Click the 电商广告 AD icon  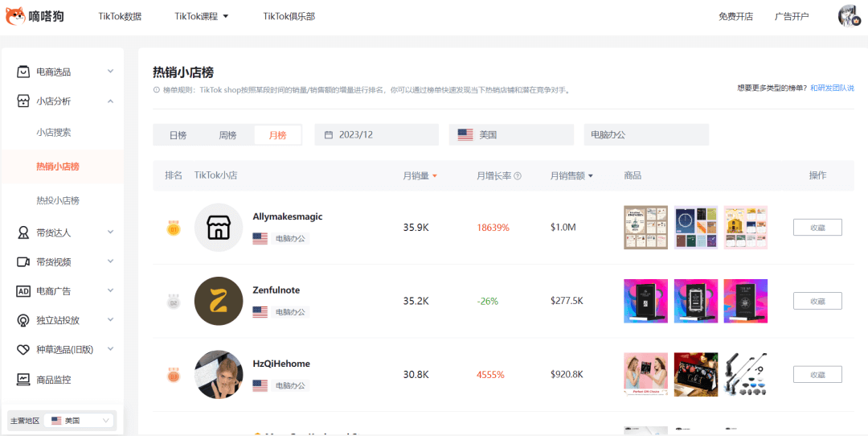tap(23, 291)
